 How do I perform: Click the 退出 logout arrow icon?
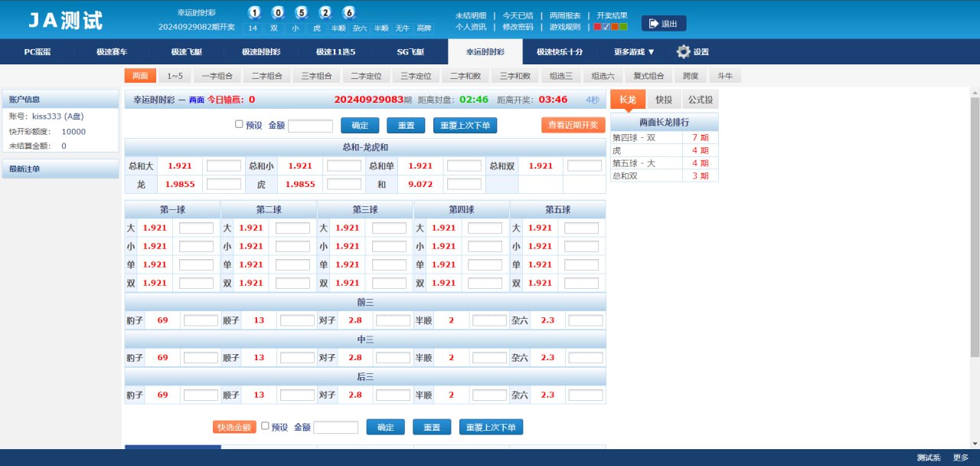[x=653, y=24]
